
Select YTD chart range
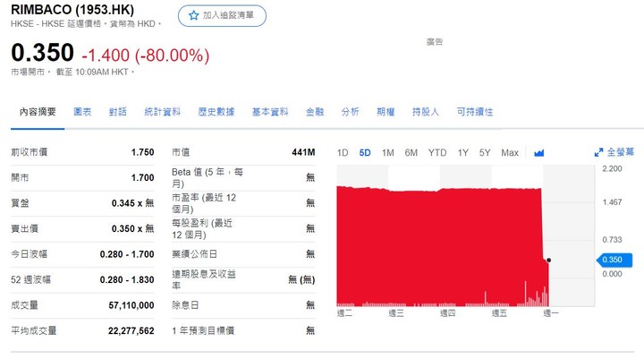click(437, 153)
